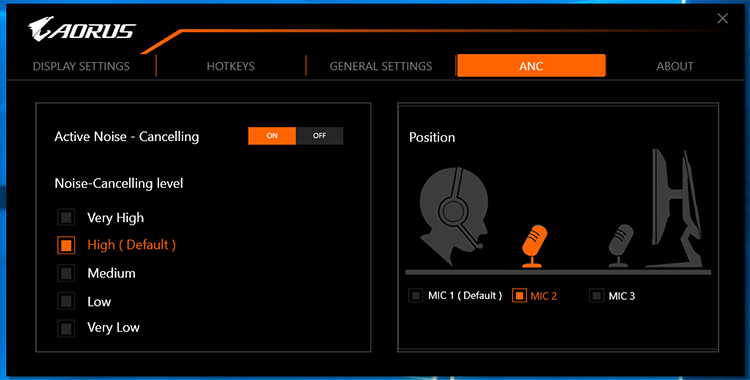Choose the MIC 3 position
Screen dimensions: 750x380
pos(596,295)
